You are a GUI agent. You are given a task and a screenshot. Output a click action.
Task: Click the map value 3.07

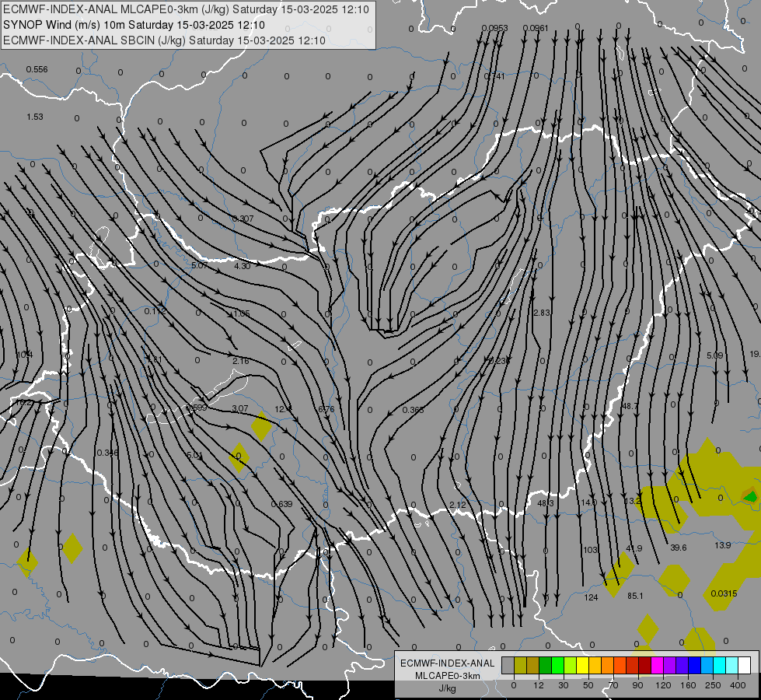pyautogui.click(x=240, y=408)
